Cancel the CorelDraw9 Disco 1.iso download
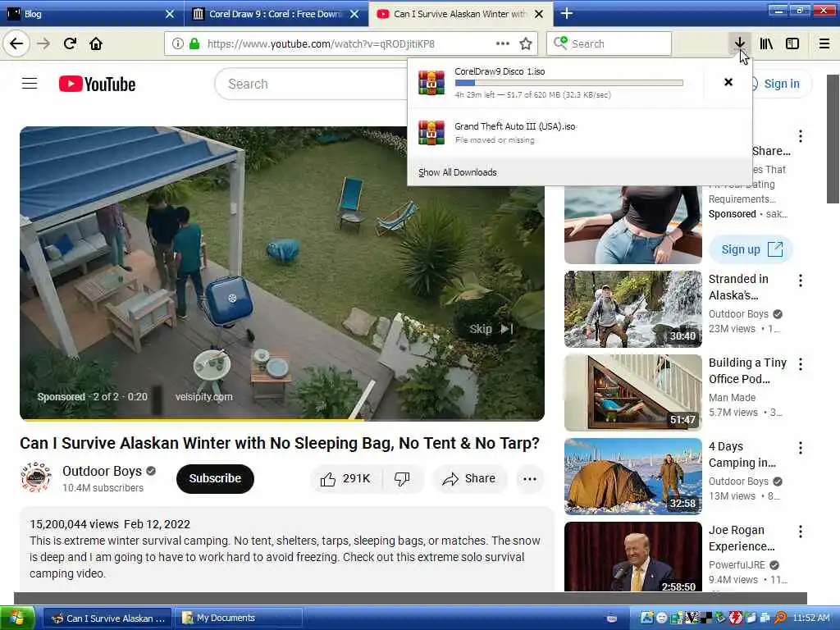Image resolution: width=840 pixels, height=630 pixels. coord(728,82)
